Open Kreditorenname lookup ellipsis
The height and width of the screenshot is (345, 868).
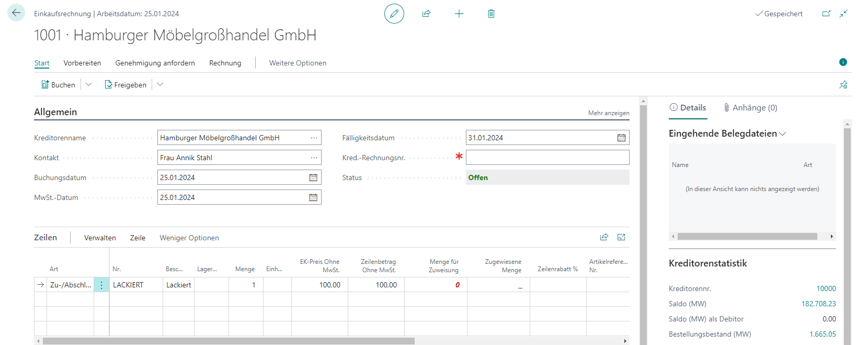point(314,138)
